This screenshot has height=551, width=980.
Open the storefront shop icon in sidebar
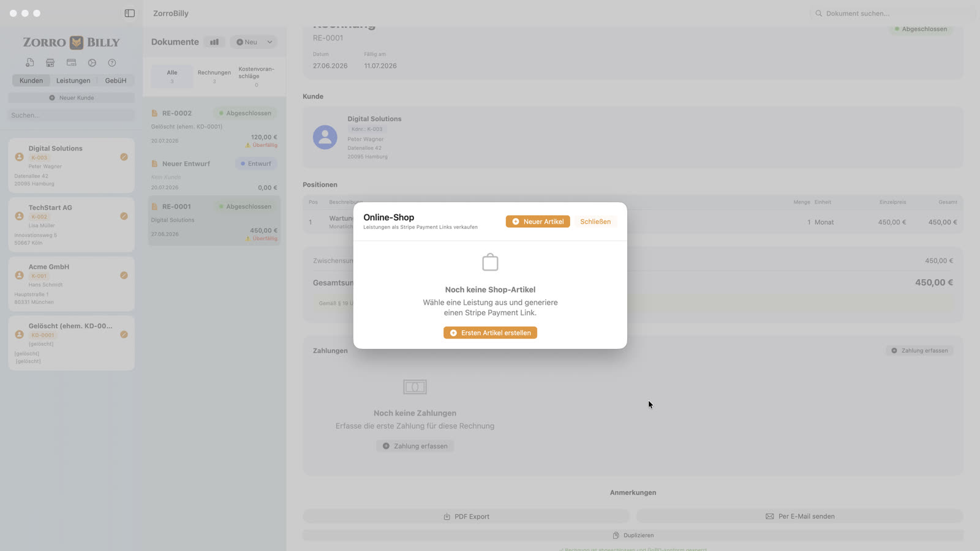tap(50, 62)
